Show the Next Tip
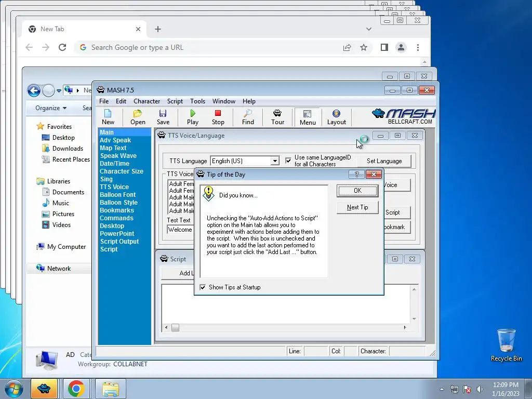The height and width of the screenshot is (399, 532). pyautogui.click(x=357, y=207)
